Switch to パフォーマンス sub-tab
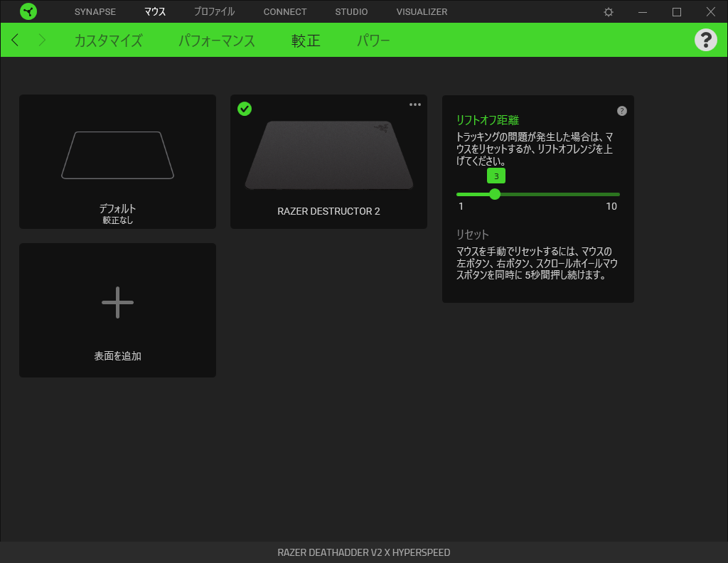The width and height of the screenshot is (728, 563). pos(217,41)
